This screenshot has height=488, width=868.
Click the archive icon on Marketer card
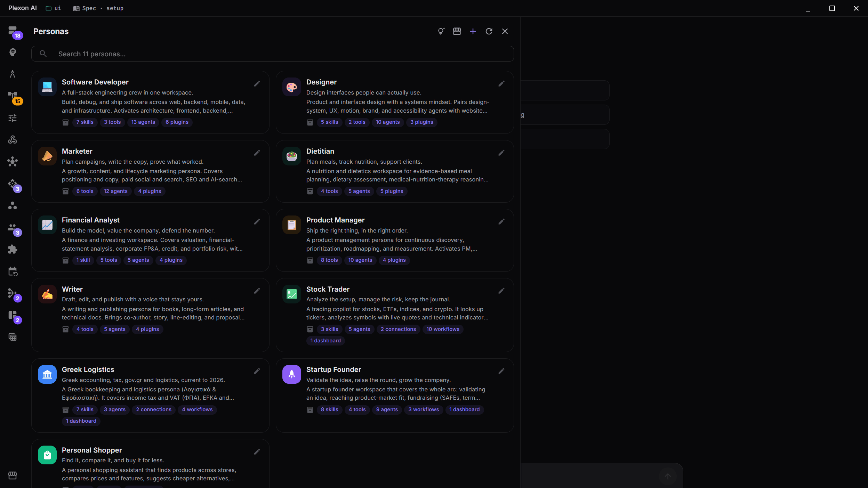[x=65, y=191]
